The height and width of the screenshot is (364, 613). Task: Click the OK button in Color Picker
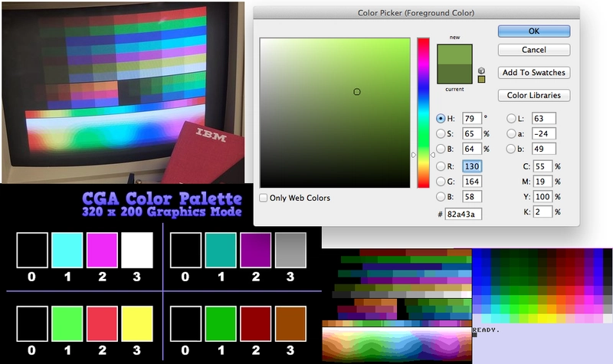533,31
